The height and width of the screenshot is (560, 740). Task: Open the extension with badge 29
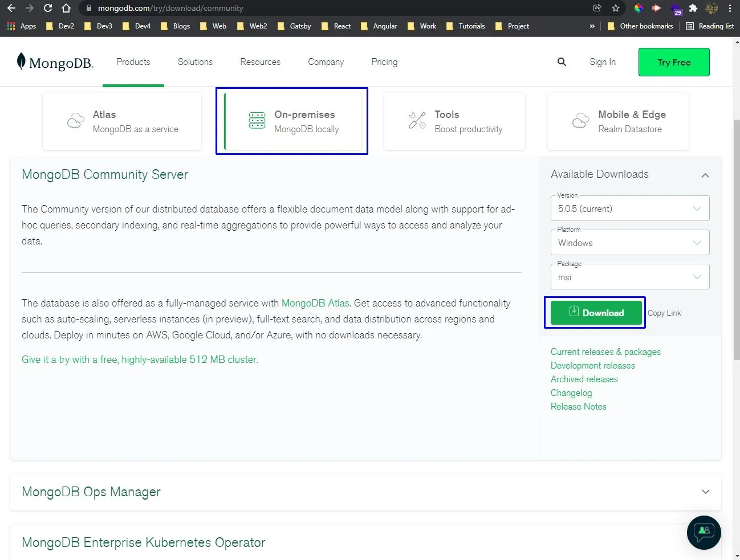(x=676, y=9)
